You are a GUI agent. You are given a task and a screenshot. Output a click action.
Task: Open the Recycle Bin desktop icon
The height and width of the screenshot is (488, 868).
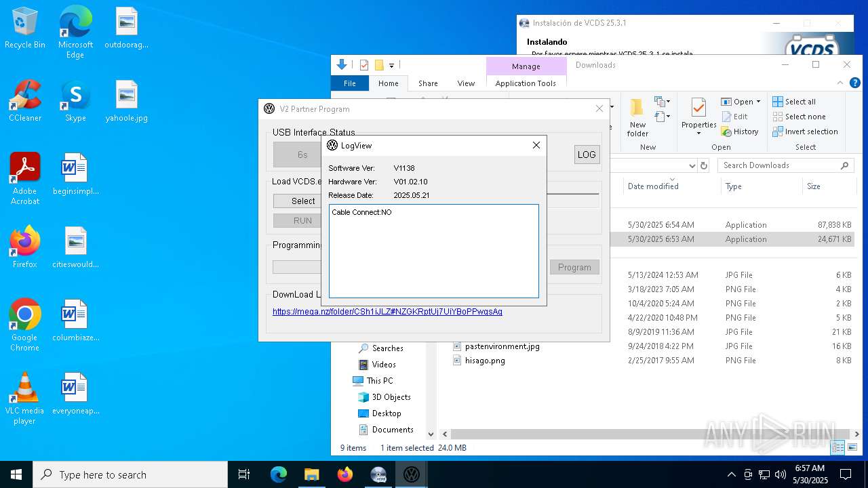point(25,28)
